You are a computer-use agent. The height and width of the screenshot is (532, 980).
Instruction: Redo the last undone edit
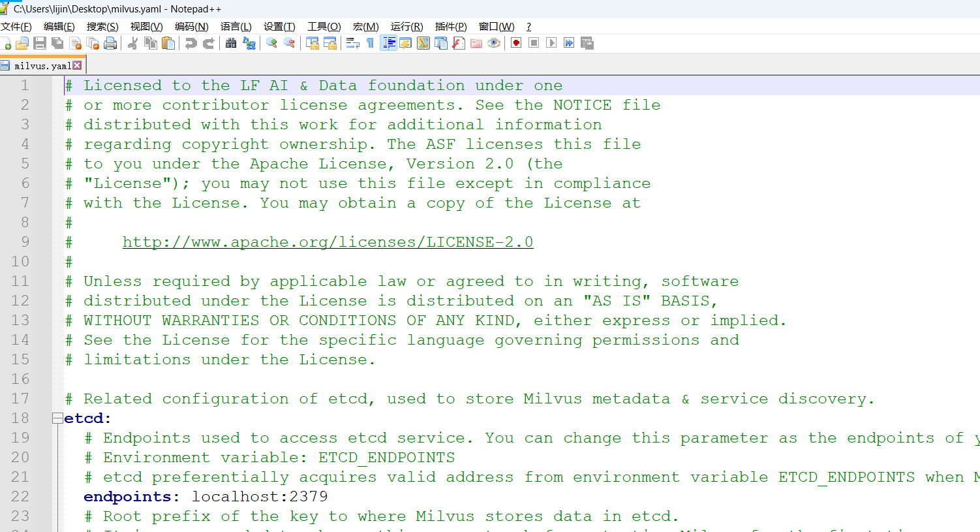click(x=209, y=43)
